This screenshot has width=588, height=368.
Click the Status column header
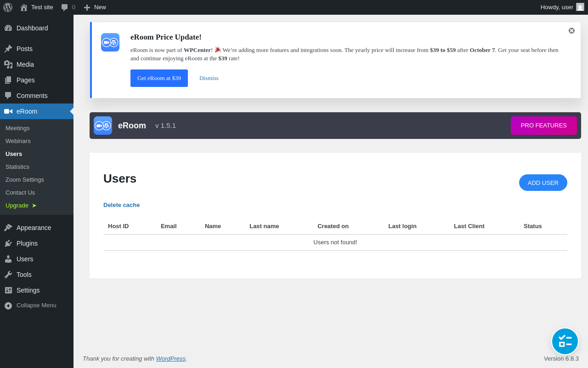pyautogui.click(x=533, y=226)
